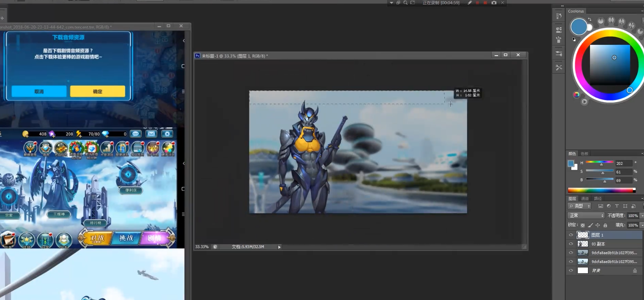644x300 pixels.
Task: Open the 不透明度 opacity slider arrow
Action: 642,215
